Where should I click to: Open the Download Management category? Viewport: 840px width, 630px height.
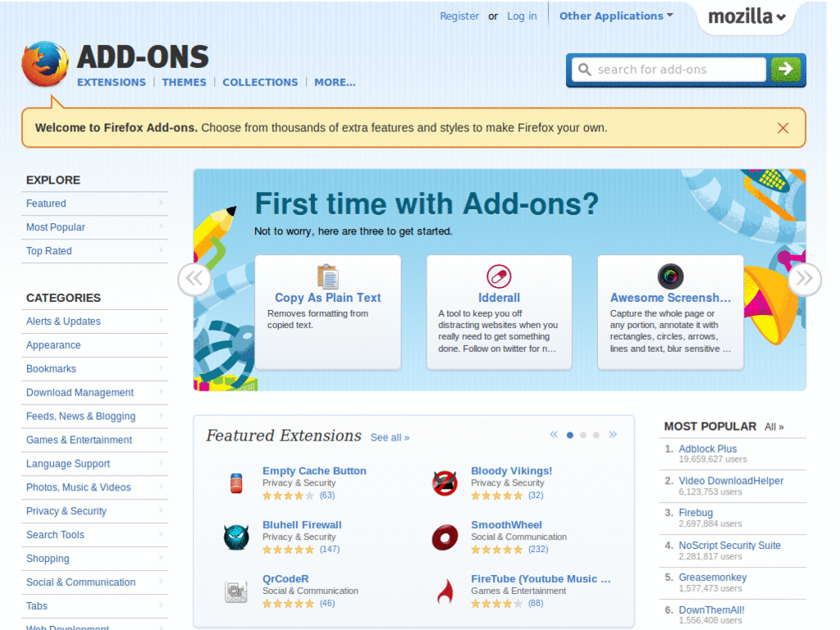(x=94, y=393)
